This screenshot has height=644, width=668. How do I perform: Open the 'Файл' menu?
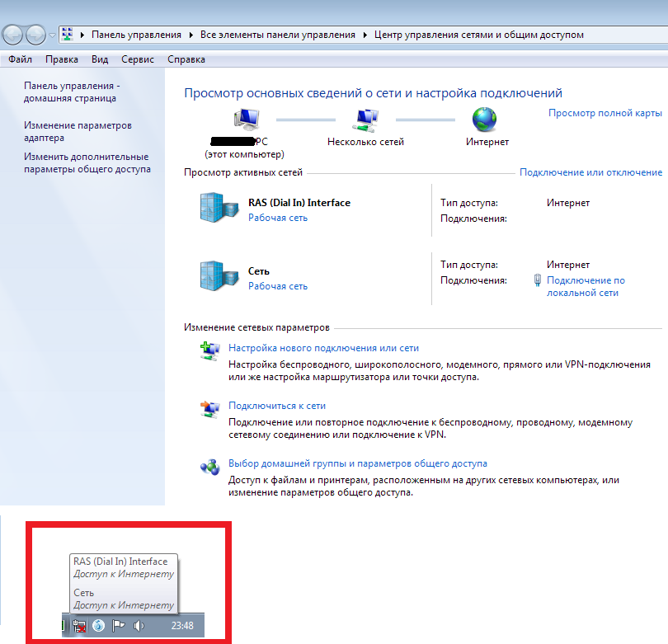pyautogui.click(x=21, y=59)
